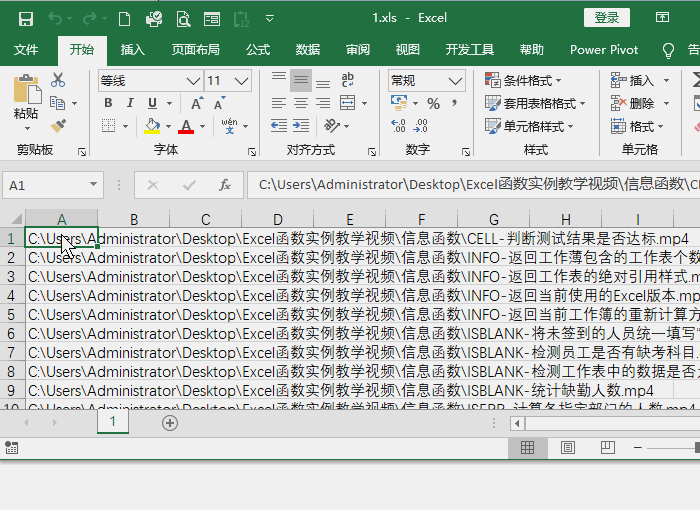Click the Save icon in quick access toolbar

(26, 18)
